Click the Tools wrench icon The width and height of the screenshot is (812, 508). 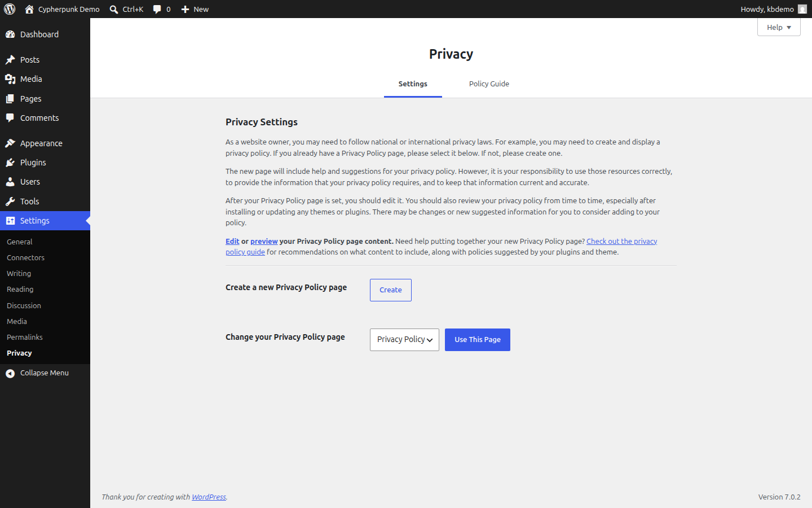pos(10,202)
